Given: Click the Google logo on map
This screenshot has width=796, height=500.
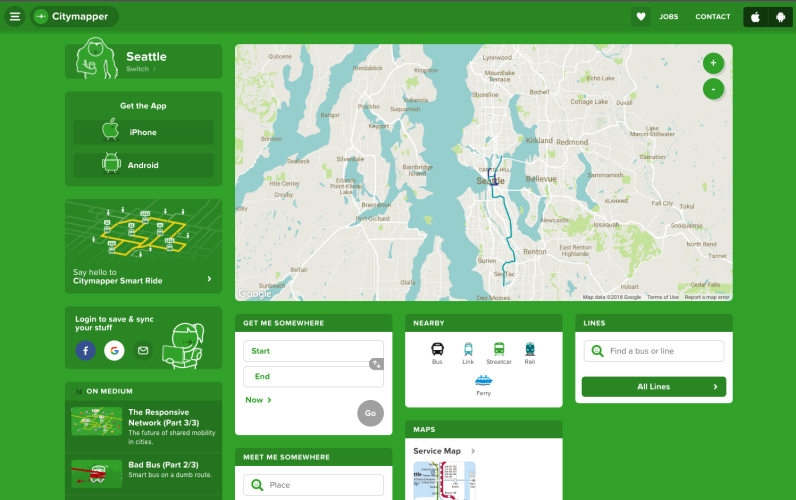Looking at the screenshot, I should (255, 293).
